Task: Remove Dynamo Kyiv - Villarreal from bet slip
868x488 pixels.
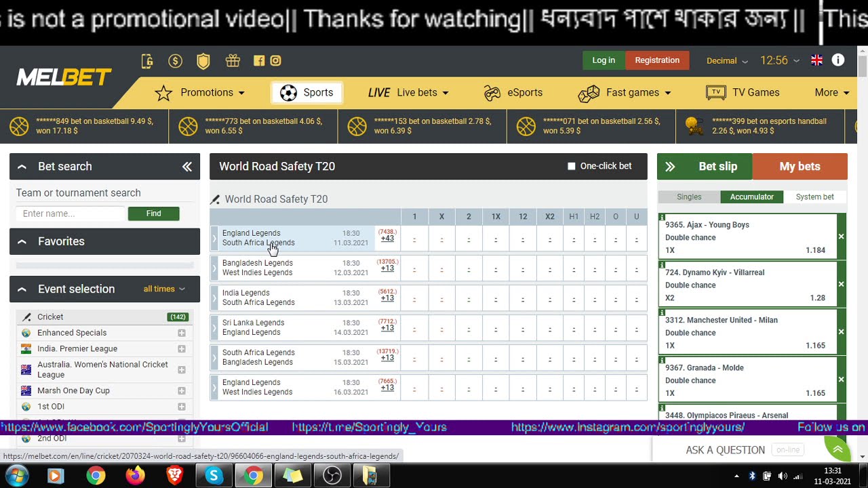Action: pos(841,285)
